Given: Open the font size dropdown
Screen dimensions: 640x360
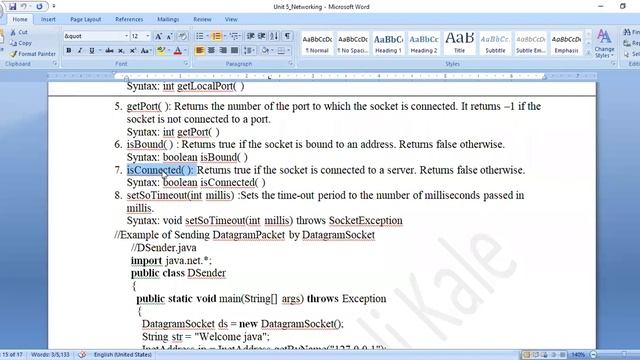Looking at the screenshot, I should tap(148, 36).
